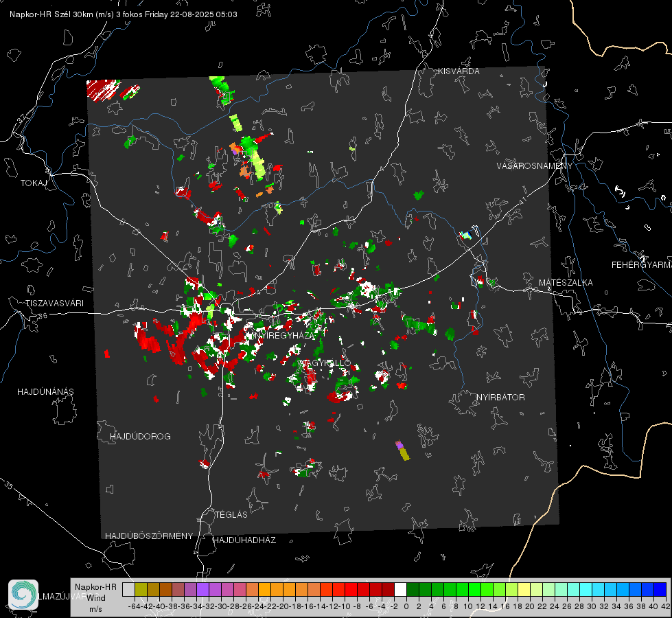
Task: Pick the purple swatch between -34 and -32
Action: pyautogui.click(x=202, y=589)
